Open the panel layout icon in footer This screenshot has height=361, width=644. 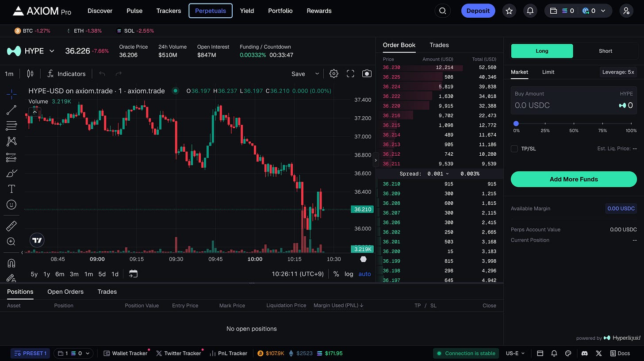pyautogui.click(x=540, y=353)
